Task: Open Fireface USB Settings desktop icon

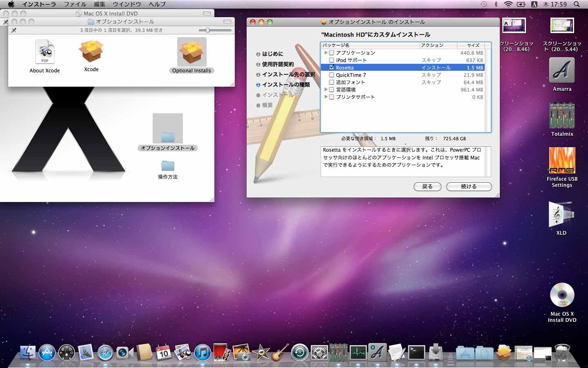Action: click(x=562, y=160)
